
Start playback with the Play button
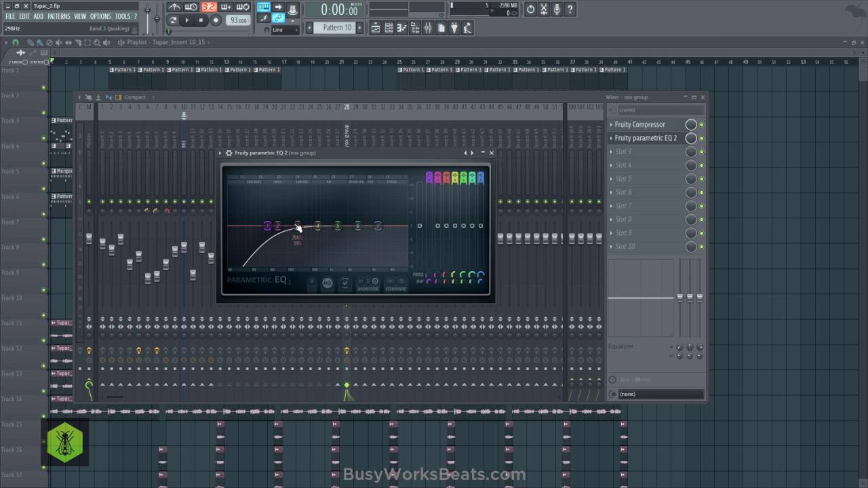click(x=187, y=21)
